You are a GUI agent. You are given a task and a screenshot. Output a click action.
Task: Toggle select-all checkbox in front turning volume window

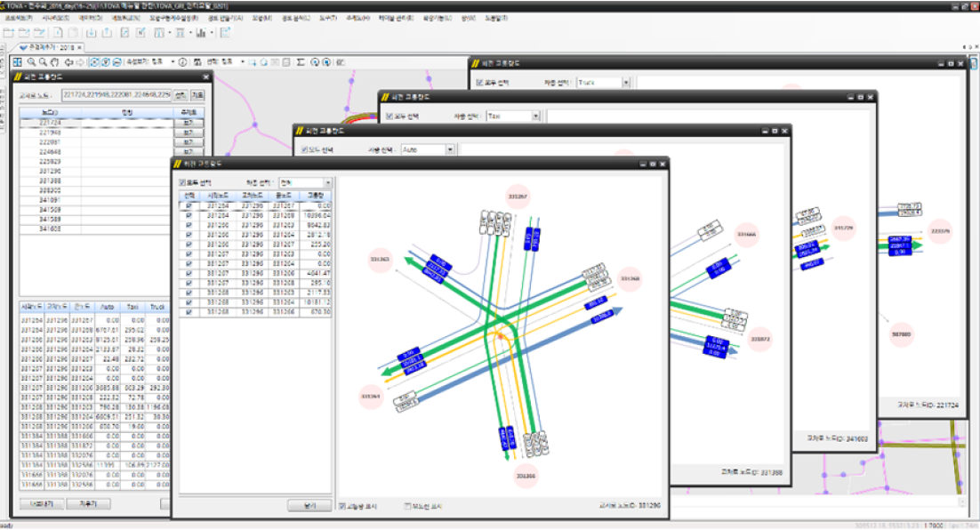[182, 182]
